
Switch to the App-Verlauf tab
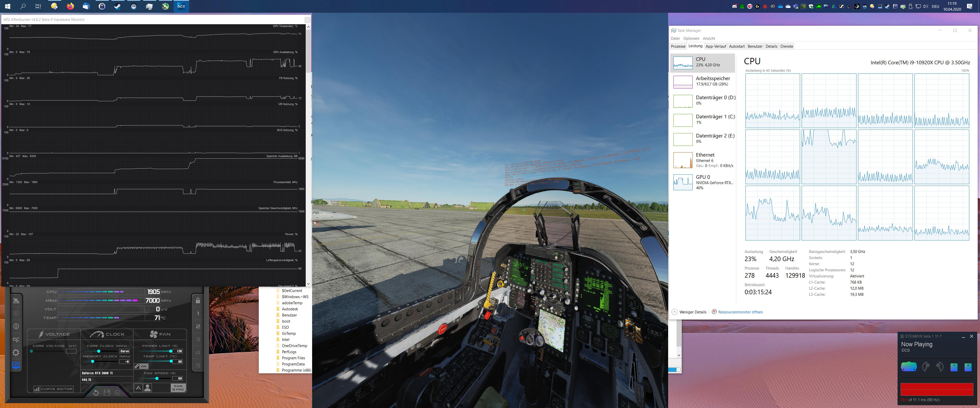[716, 46]
